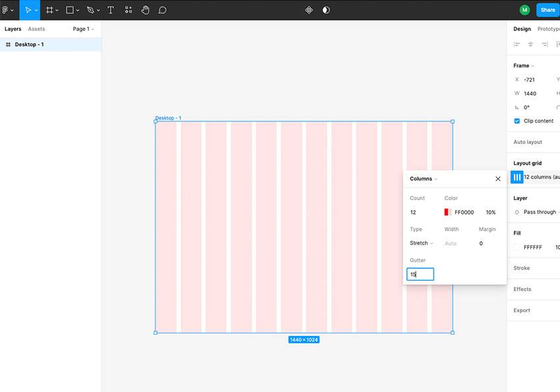
Task: Toggle the Clip content checkbox
Action: (517, 121)
